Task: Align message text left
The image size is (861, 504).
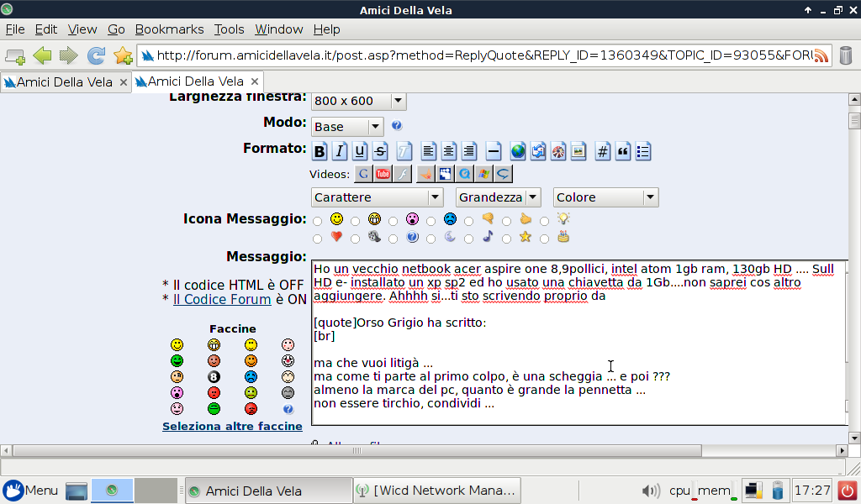Action: (x=428, y=151)
